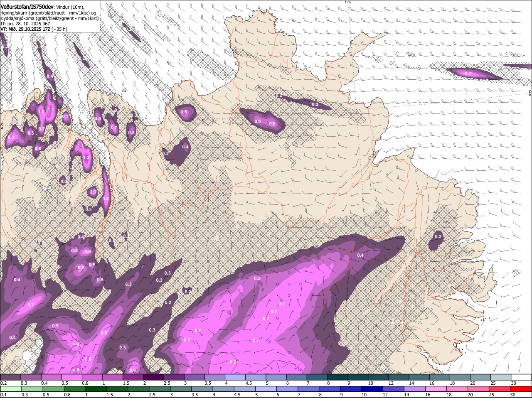Pick the darkest purple swatch above 2 in the purple legend
The width and height of the screenshot is (532, 398).
coord(153,377)
